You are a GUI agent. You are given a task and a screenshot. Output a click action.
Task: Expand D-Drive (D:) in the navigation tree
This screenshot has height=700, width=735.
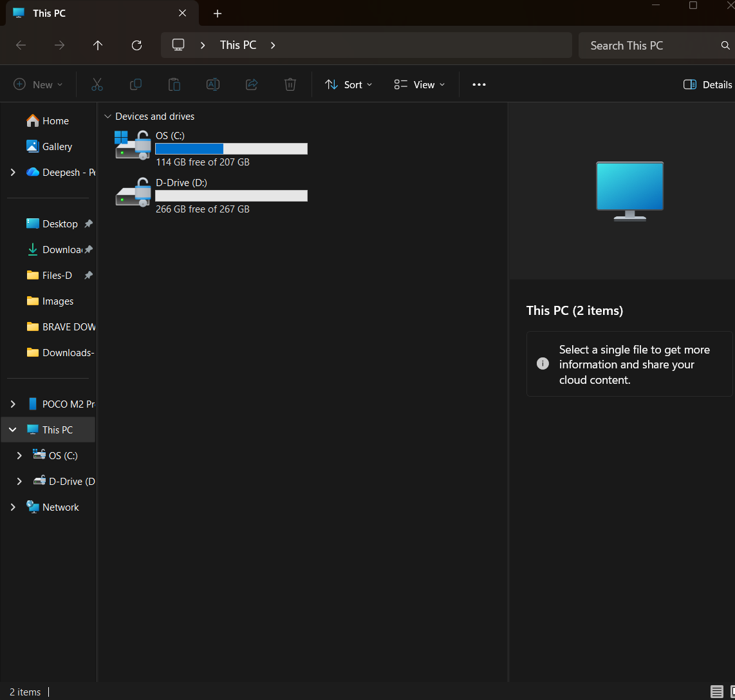click(19, 482)
